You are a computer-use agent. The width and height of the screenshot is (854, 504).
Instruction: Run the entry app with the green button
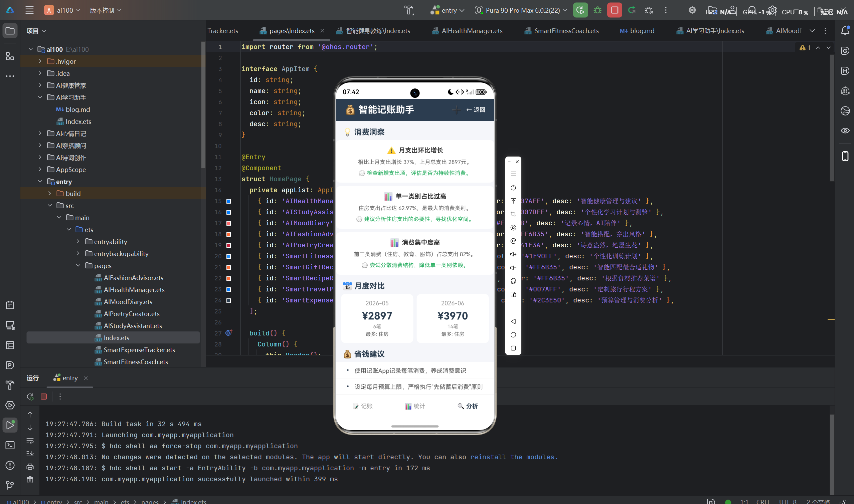580,10
